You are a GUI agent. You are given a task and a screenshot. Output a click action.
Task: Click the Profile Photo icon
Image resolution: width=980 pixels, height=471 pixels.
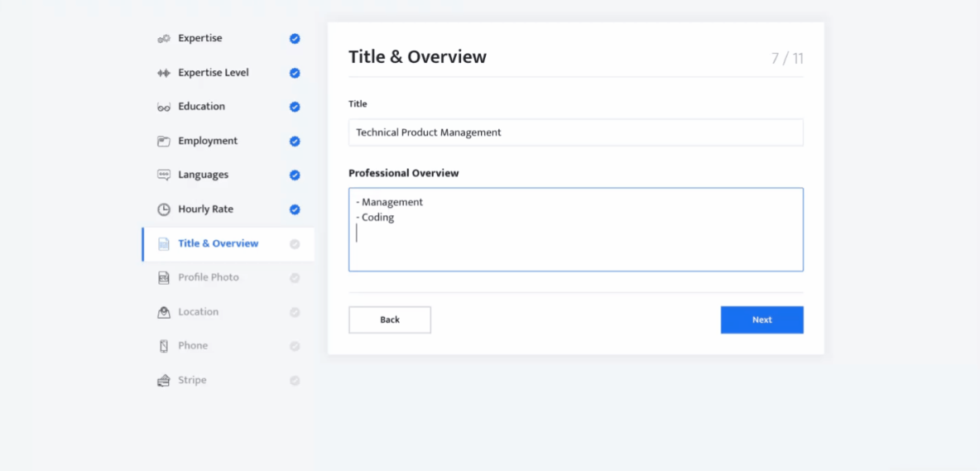[x=164, y=278]
